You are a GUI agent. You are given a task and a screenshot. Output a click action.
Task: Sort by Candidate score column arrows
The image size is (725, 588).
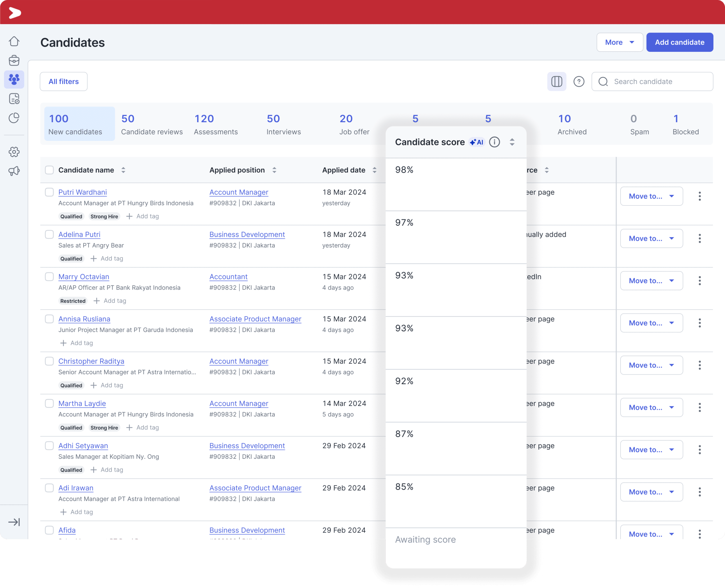512,142
